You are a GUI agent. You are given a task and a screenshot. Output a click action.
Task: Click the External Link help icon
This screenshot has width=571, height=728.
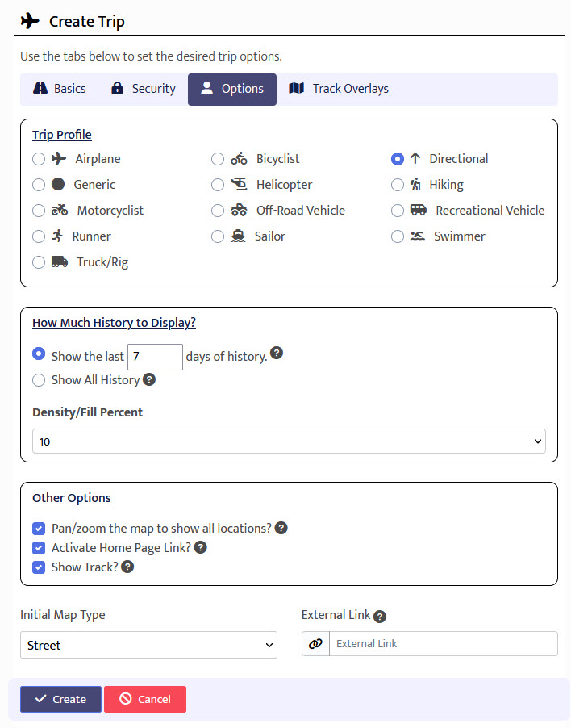tap(380, 616)
